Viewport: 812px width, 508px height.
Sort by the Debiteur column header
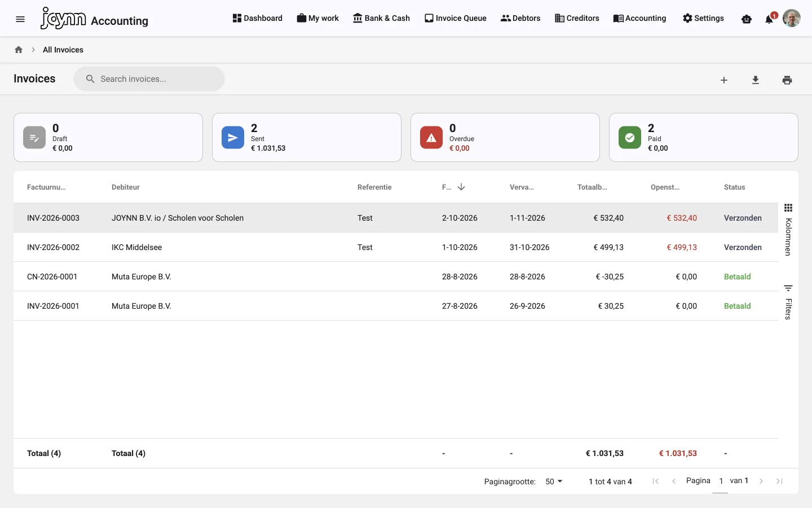coord(126,187)
